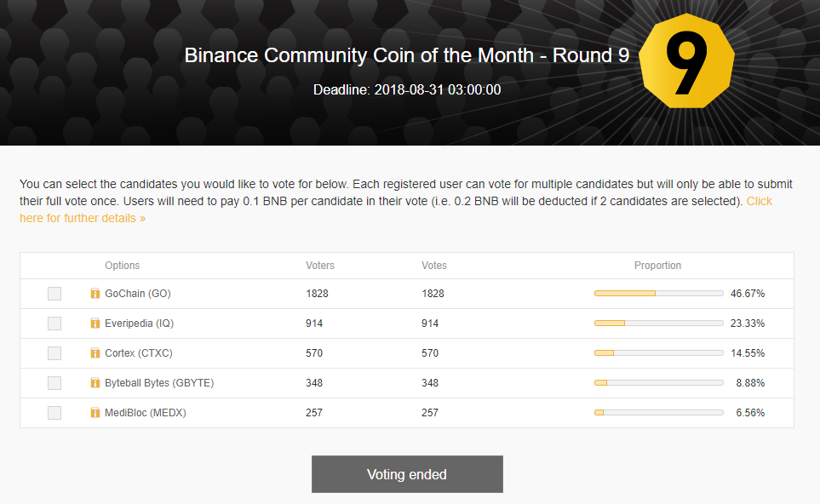Click the info icon beside Everipedia (IQ)
The image size is (820, 504).
point(95,324)
